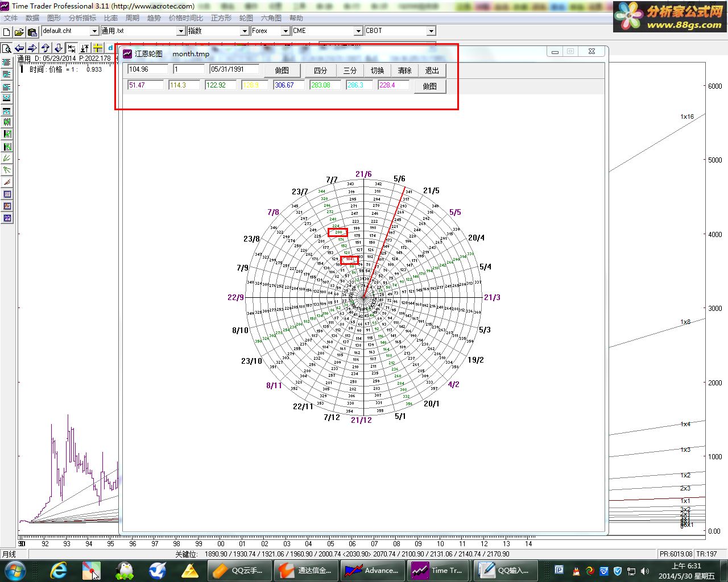The width and height of the screenshot is (728, 582).
Task: Open the 正方形 menu
Action: point(221,18)
